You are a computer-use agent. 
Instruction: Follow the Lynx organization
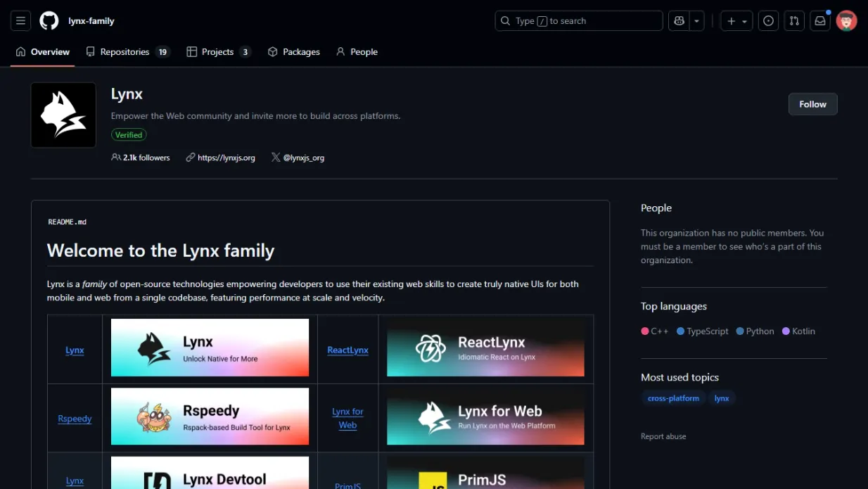tap(812, 104)
